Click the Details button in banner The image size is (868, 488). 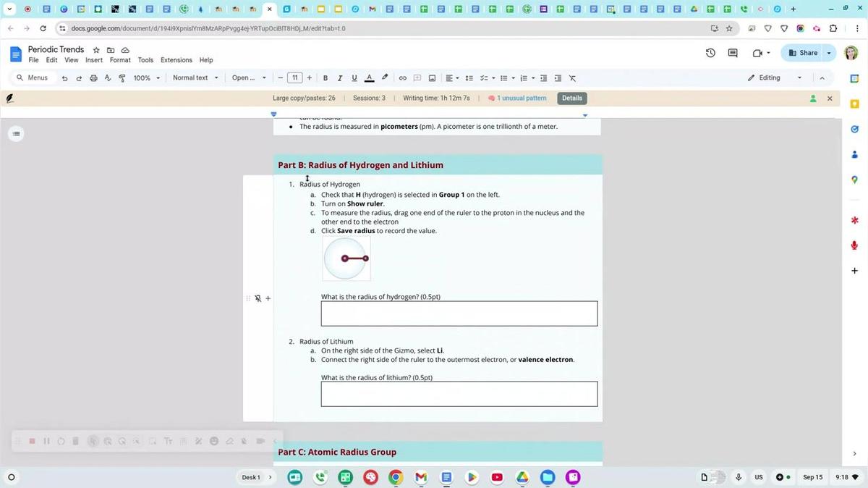[x=571, y=98]
